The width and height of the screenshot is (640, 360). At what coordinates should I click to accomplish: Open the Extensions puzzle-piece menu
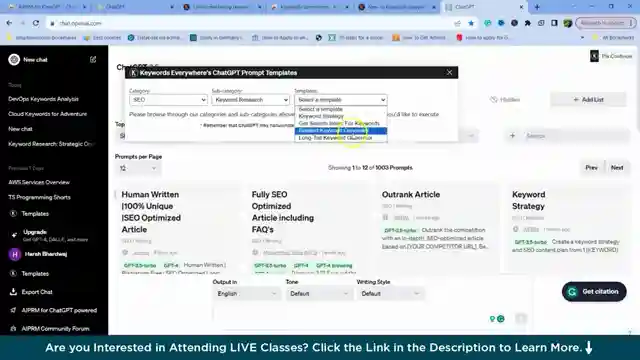coord(528,23)
